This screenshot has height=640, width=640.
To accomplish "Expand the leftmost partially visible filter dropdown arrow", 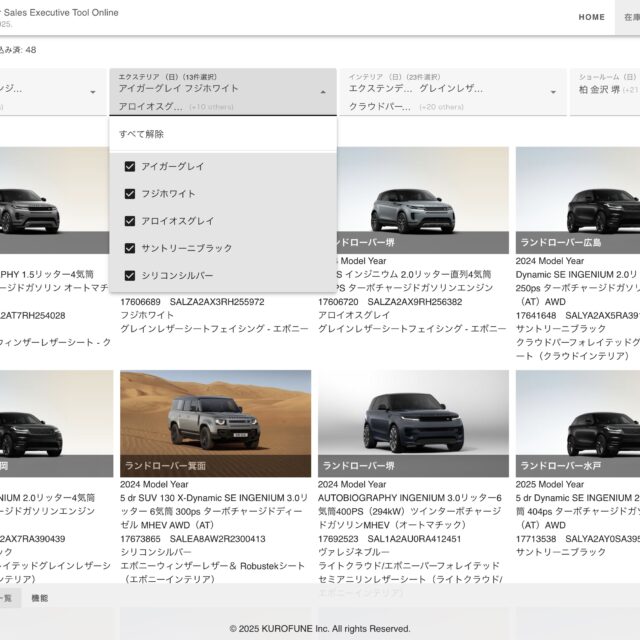I will 93,92.
